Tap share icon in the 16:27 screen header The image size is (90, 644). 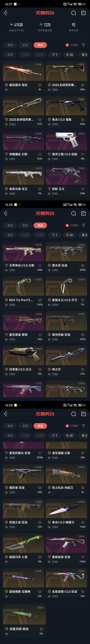click(x=83, y=13)
